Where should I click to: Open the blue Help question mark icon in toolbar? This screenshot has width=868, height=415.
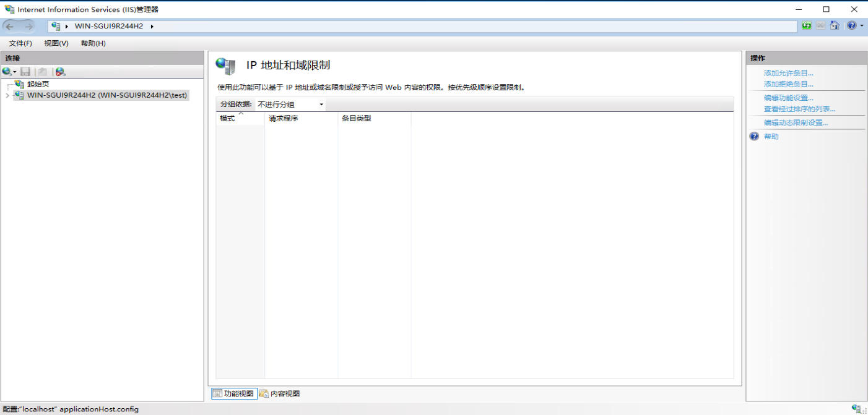point(852,25)
